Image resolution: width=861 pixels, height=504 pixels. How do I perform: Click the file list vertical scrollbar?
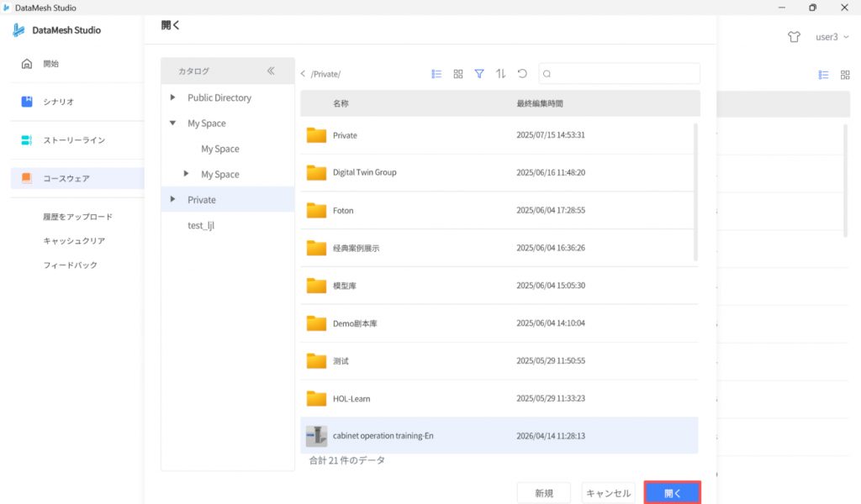[x=695, y=192]
